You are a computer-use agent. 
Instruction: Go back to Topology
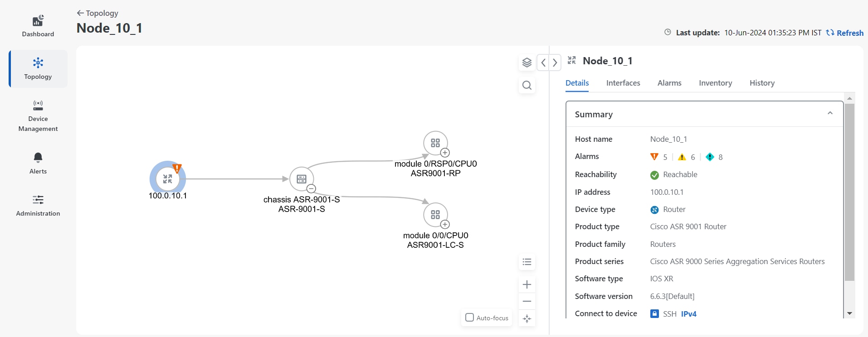pyautogui.click(x=98, y=13)
